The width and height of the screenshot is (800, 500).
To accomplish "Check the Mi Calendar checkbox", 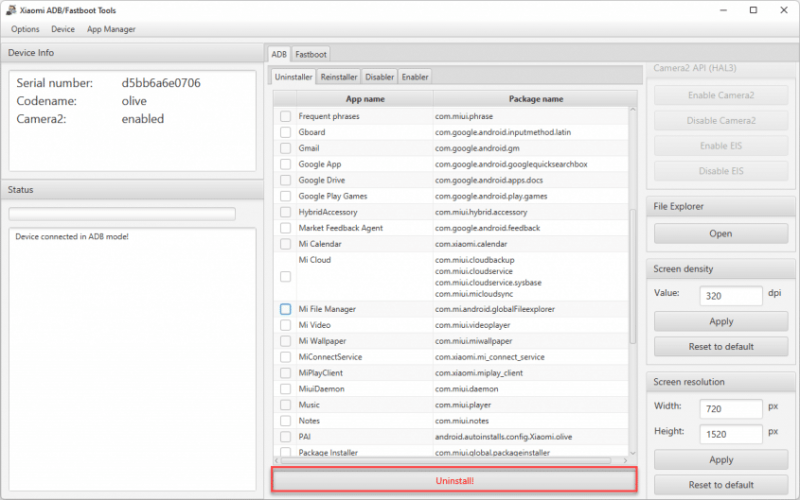I will pos(285,244).
